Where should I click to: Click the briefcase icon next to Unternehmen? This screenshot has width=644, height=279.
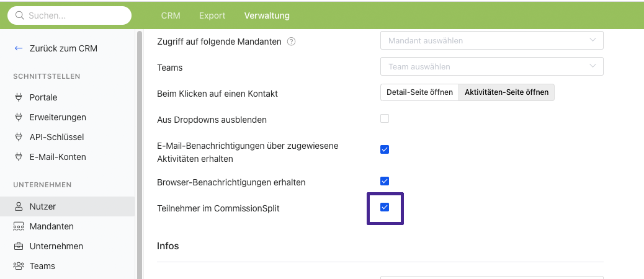pyautogui.click(x=19, y=246)
